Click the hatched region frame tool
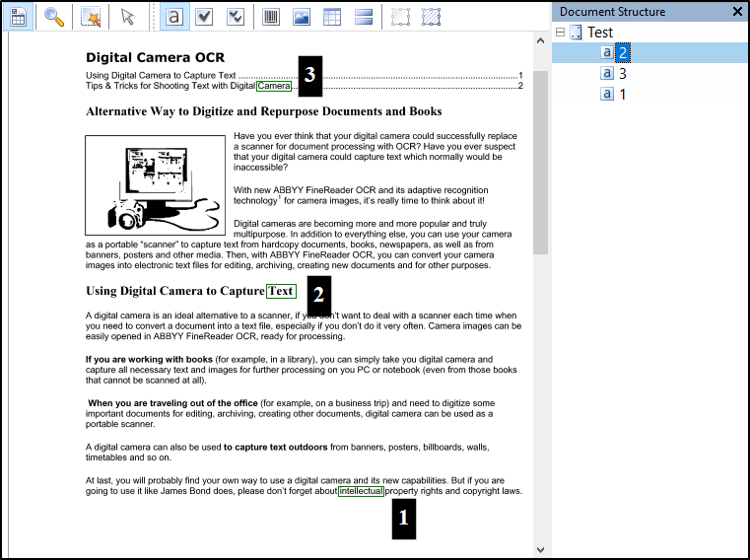Viewport: 750px width, 560px height. [431, 17]
